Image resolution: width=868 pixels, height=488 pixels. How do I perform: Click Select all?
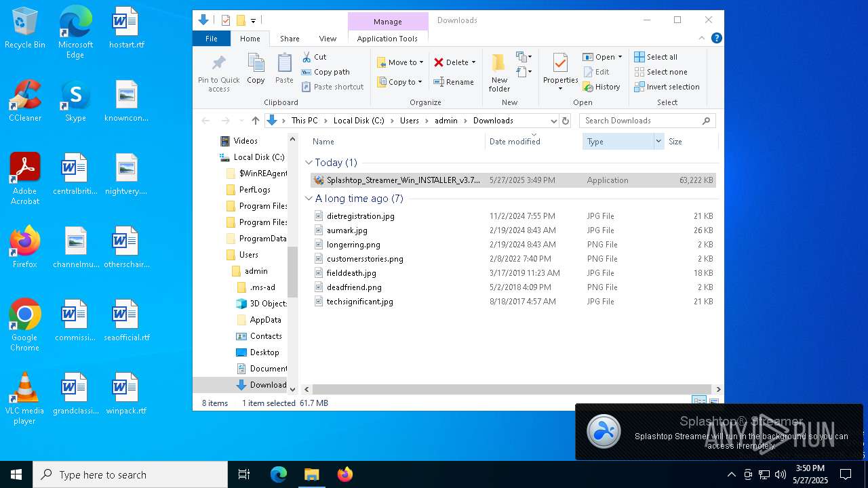click(x=656, y=57)
